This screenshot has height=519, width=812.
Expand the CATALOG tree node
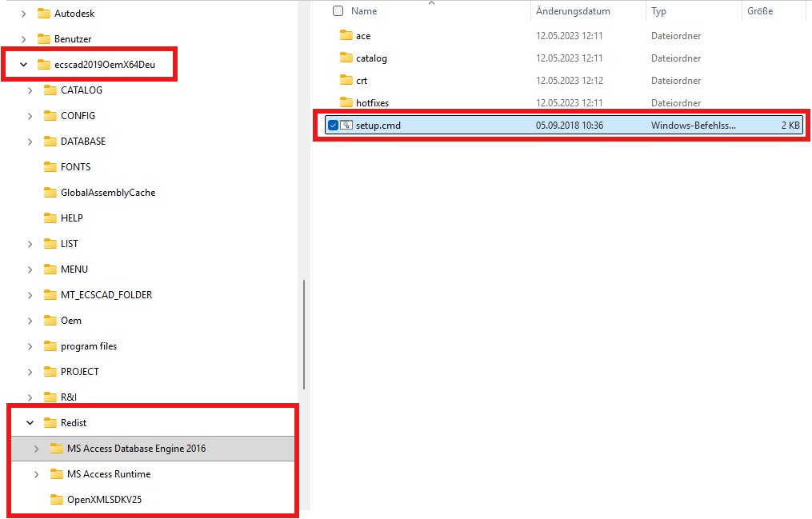[x=30, y=90]
